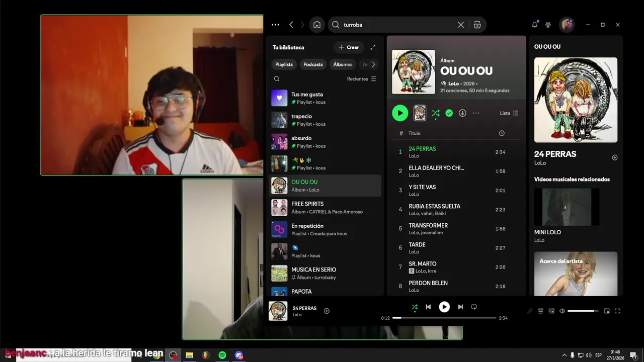The height and width of the screenshot is (362, 644).
Task: Toggle lyrics microphone icon
Action: click(530, 311)
